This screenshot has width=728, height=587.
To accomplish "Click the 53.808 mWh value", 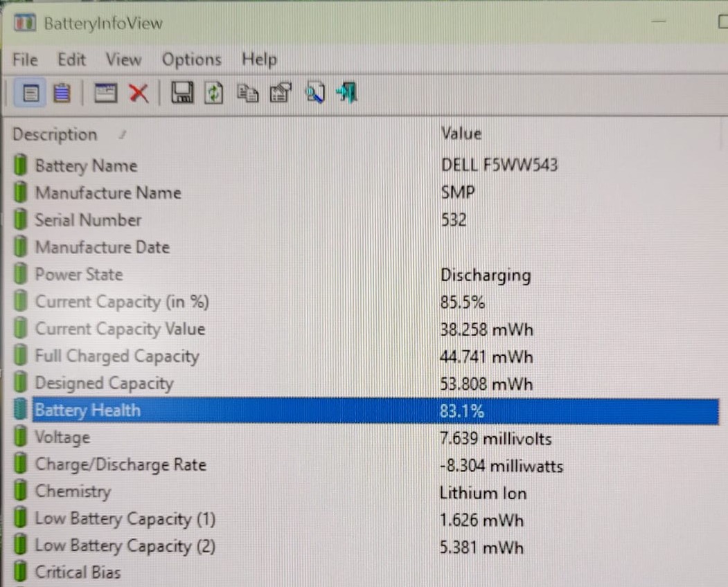I will point(486,383).
